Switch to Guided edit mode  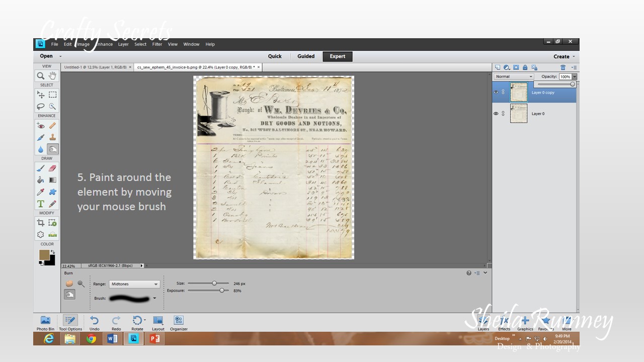pyautogui.click(x=306, y=56)
